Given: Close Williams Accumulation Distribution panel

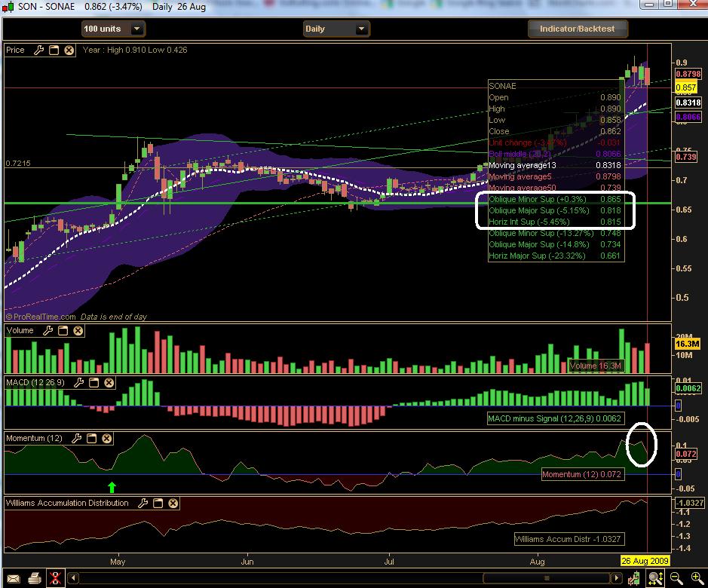Looking at the screenshot, I should 173,503.
